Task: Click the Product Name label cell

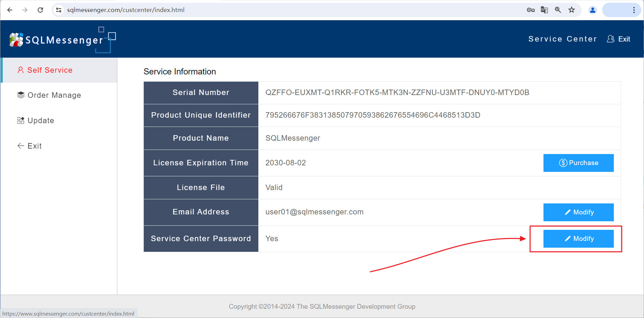Action: click(x=201, y=138)
